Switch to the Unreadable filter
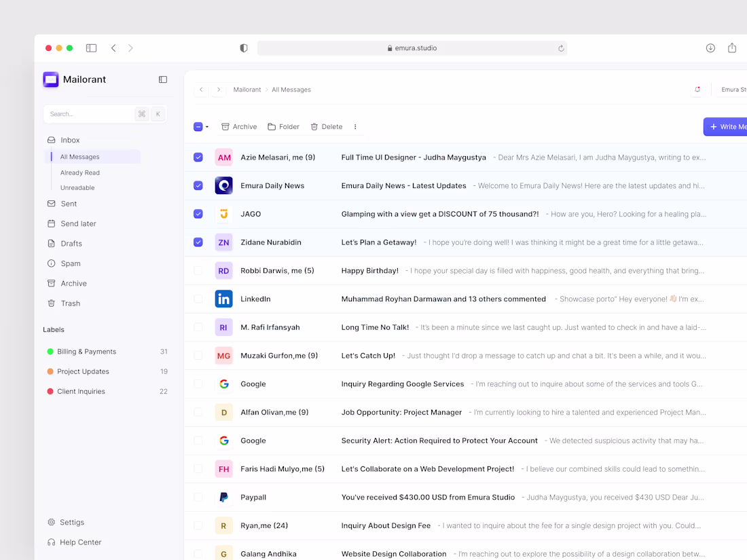The height and width of the screenshot is (560, 747). [x=77, y=187]
